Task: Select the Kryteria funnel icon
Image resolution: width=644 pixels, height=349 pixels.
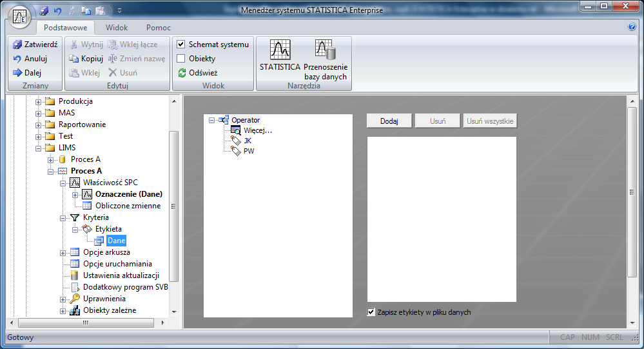Action: point(74,217)
